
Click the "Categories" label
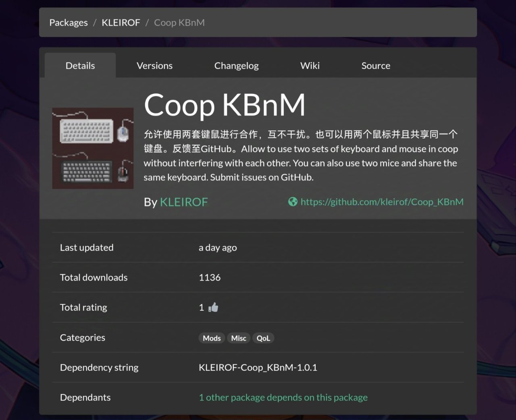pos(83,337)
